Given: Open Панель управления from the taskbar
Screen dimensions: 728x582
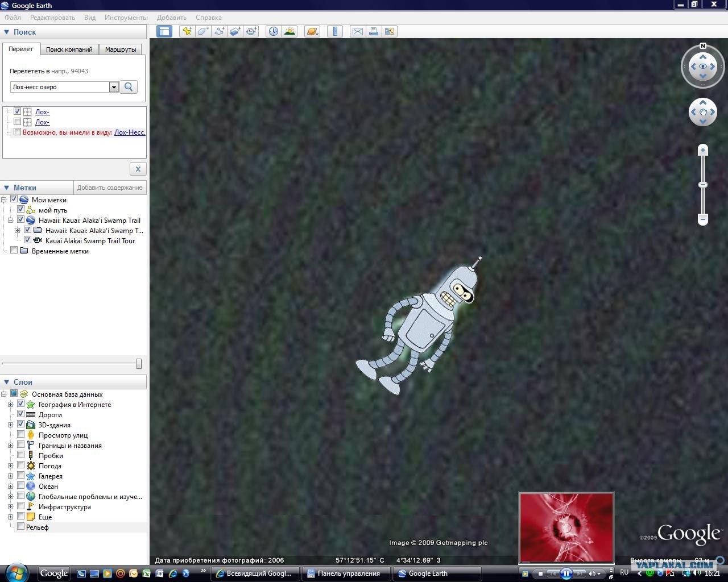Looking at the screenshot, I should point(347,573).
